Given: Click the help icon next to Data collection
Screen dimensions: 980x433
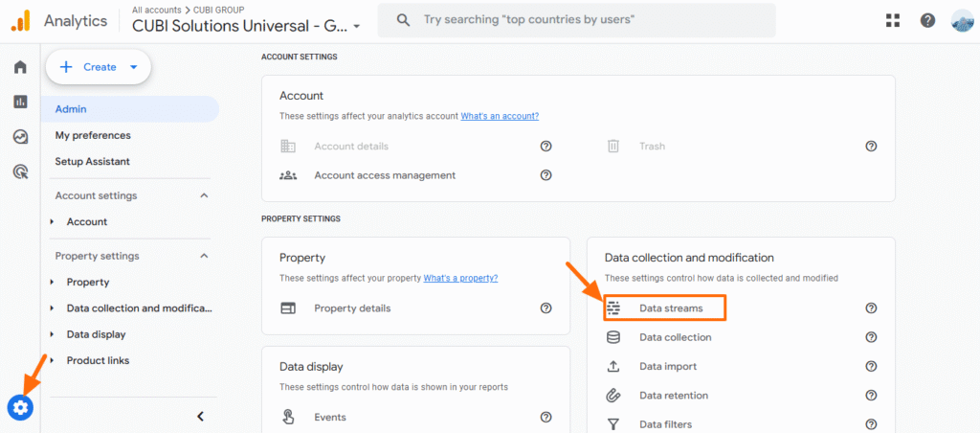Looking at the screenshot, I should (871, 337).
